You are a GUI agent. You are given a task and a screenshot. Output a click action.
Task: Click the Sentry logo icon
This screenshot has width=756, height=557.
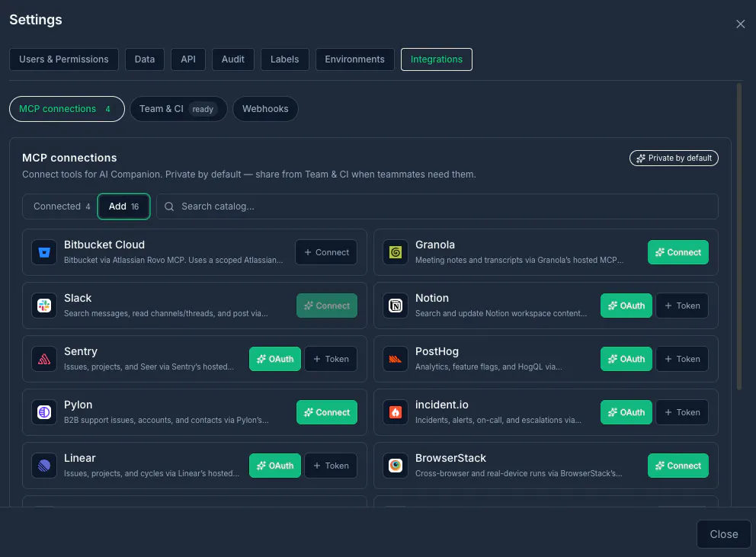tap(44, 359)
